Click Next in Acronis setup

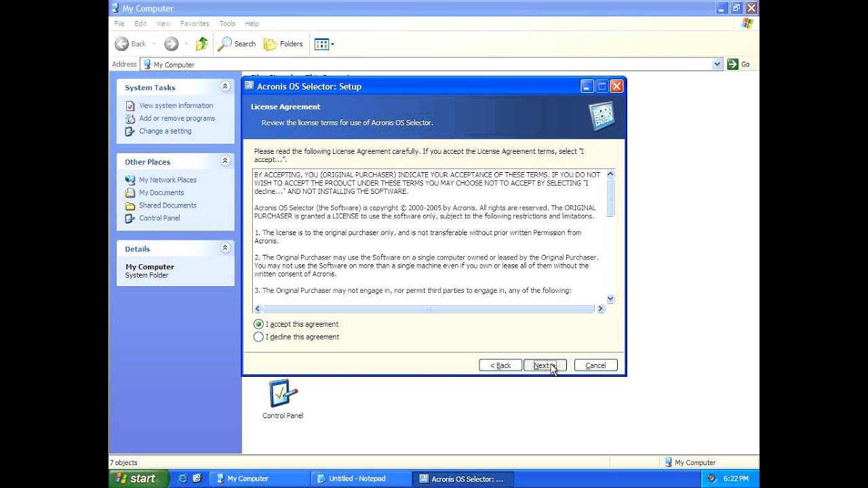(x=545, y=365)
